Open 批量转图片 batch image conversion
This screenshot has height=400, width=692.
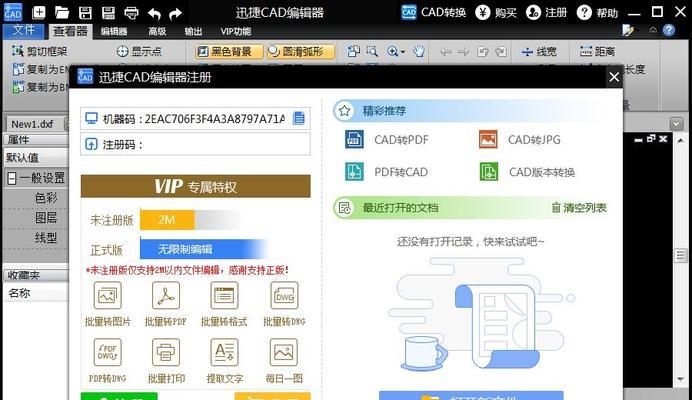tap(107, 304)
